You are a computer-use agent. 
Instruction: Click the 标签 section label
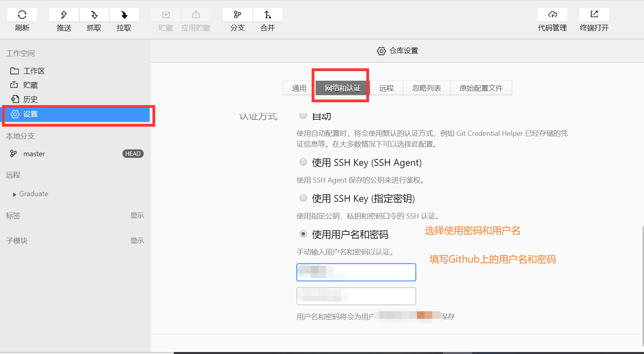point(13,216)
